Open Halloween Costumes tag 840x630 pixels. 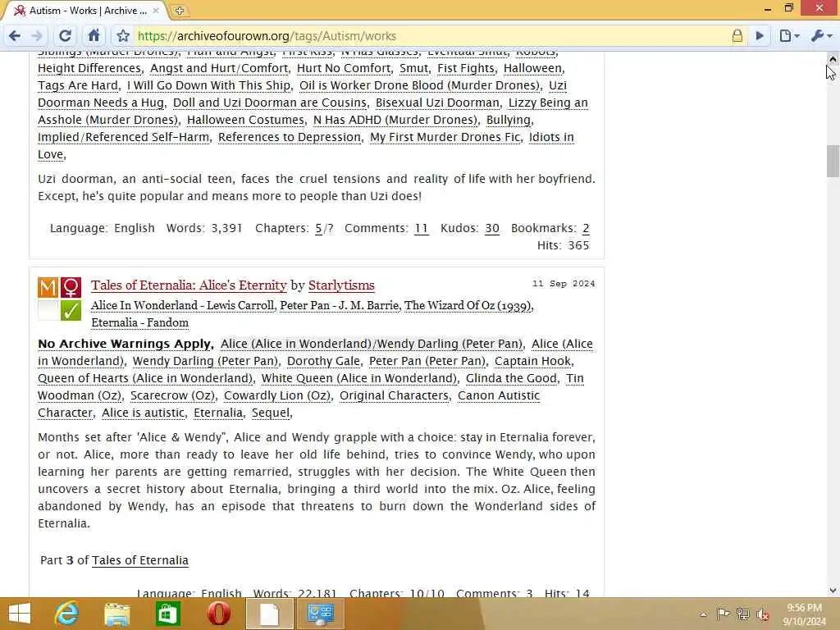point(245,120)
